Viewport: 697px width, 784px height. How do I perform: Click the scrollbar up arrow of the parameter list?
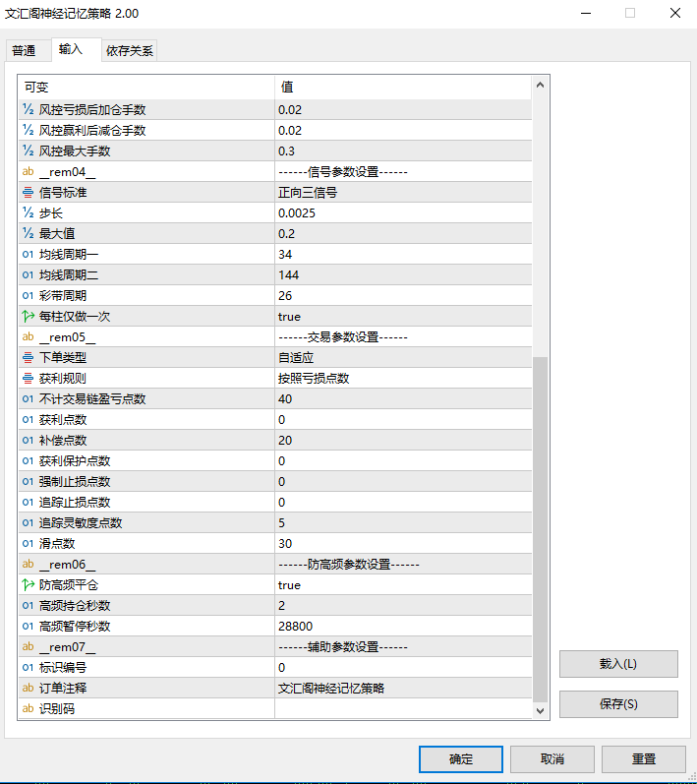click(540, 88)
